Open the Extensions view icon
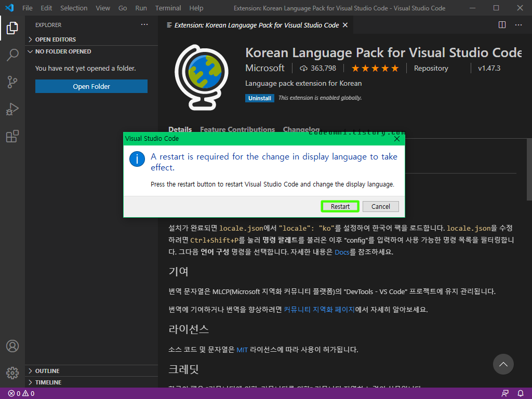Image resolution: width=532 pixels, height=399 pixels. (12, 137)
